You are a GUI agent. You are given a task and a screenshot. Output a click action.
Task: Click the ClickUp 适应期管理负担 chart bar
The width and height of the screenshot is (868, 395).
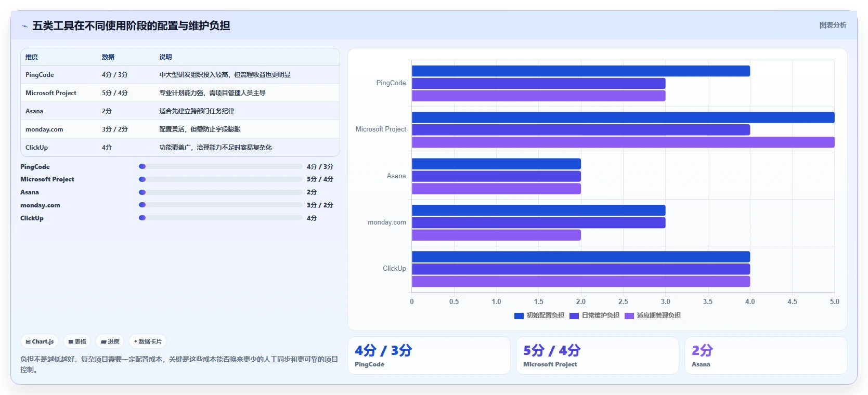point(581,281)
